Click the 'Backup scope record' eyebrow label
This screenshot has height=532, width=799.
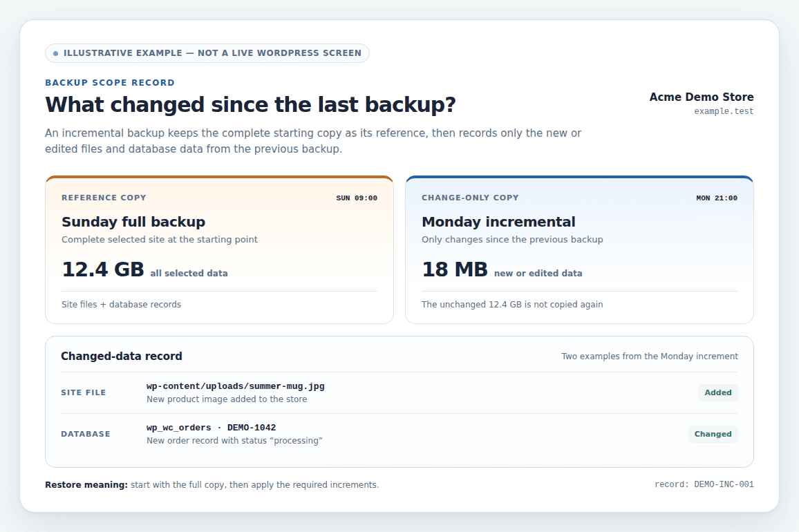(x=110, y=82)
